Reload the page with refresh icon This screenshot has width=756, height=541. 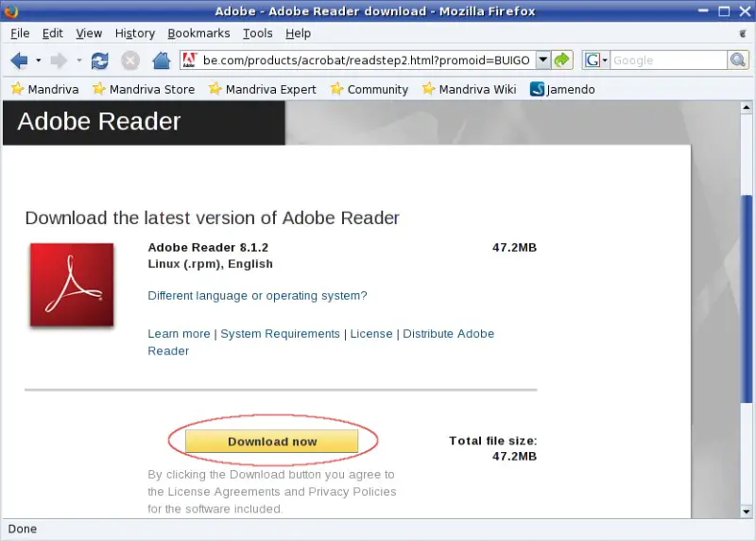coord(99,61)
